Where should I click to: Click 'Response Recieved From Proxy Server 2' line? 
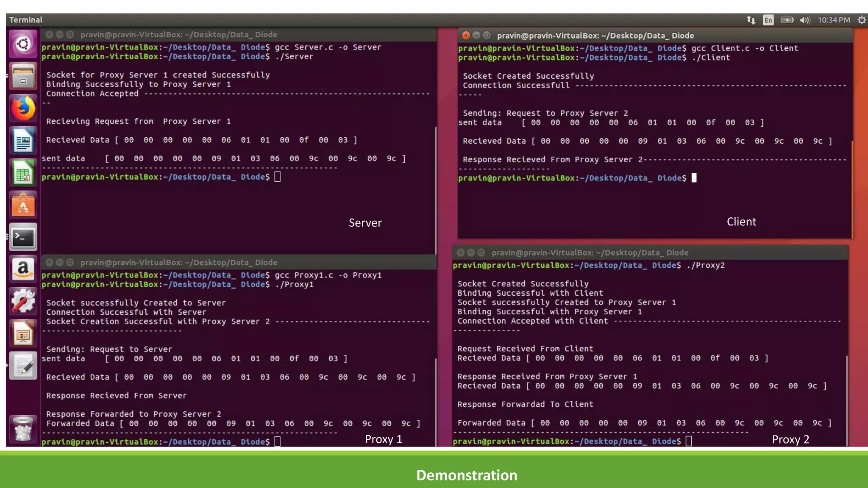pos(553,160)
